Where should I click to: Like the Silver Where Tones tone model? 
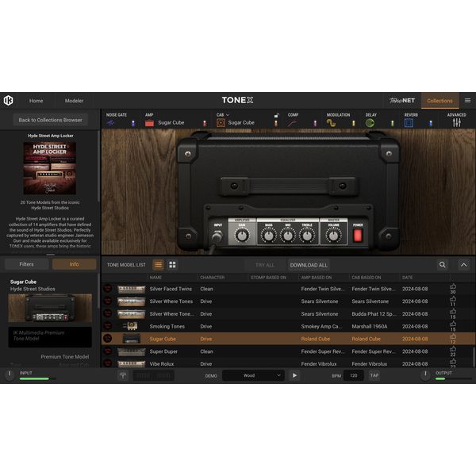pyautogui.click(x=453, y=299)
